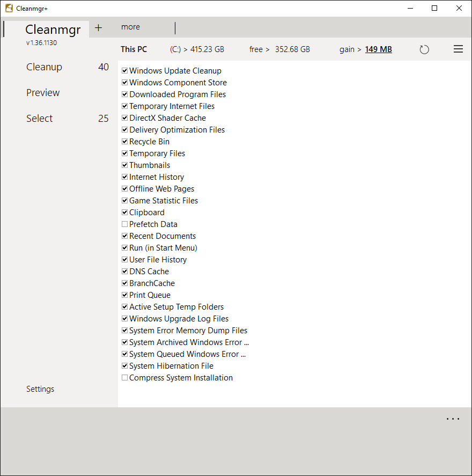The width and height of the screenshot is (472, 476).
Task: Disable DirectX Shader Cache checkbox
Action: [124, 118]
